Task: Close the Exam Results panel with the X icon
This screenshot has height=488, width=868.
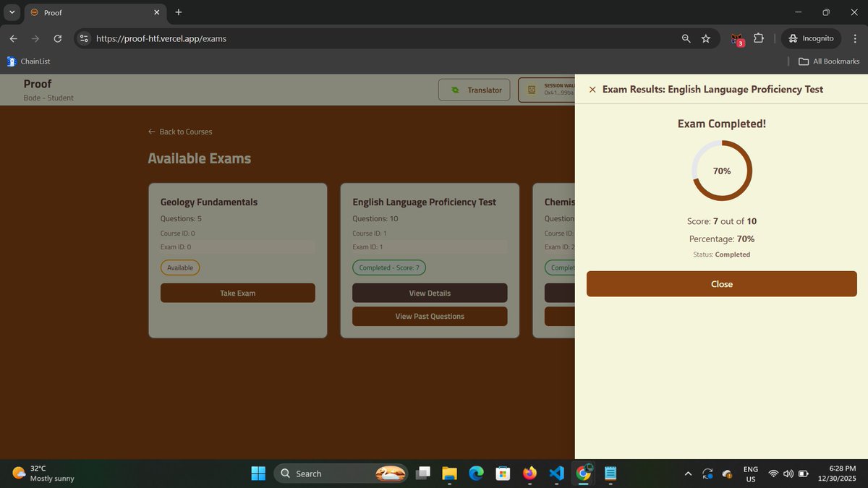Action: pyautogui.click(x=592, y=90)
